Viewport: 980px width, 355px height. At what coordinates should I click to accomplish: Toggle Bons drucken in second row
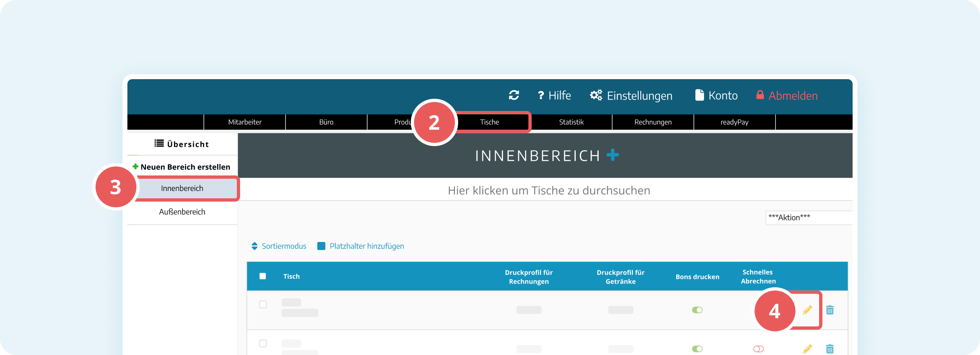point(697,349)
